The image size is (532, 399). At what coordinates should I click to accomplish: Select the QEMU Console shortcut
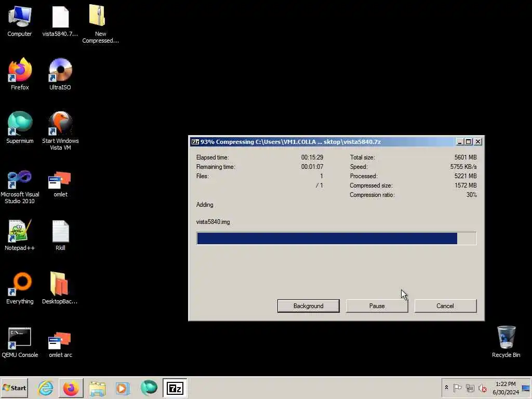20,342
